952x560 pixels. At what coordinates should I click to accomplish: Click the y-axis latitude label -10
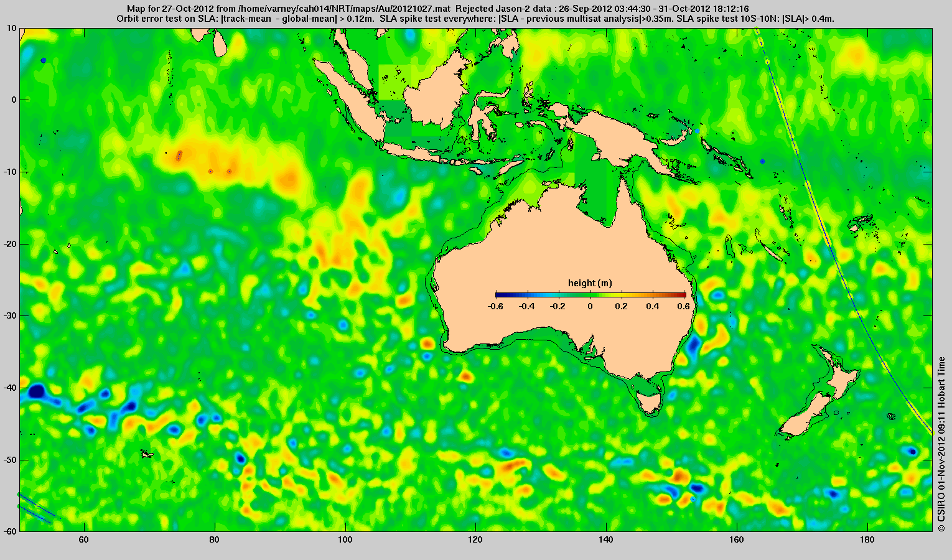(x=10, y=172)
